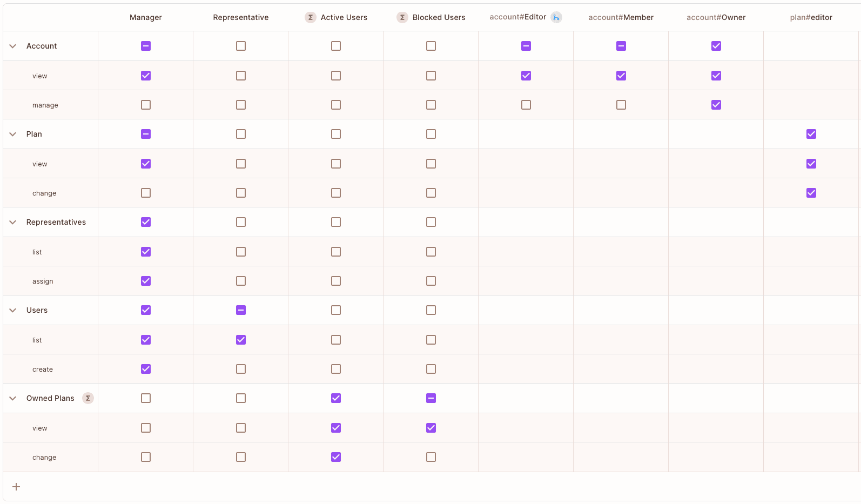The image size is (861, 504).
Task: Click the Σ badge next to Owned Plans
Action: 88,398
